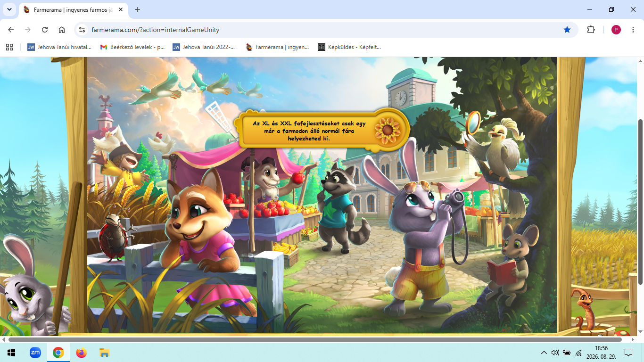644x362 pixels.
Task: Open the Jehova Tanúi 2022 bookmark
Action: (x=205, y=47)
